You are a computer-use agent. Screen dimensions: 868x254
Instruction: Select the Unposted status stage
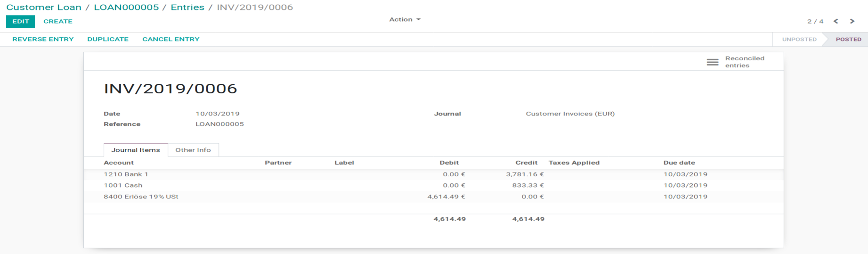click(799, 39)
